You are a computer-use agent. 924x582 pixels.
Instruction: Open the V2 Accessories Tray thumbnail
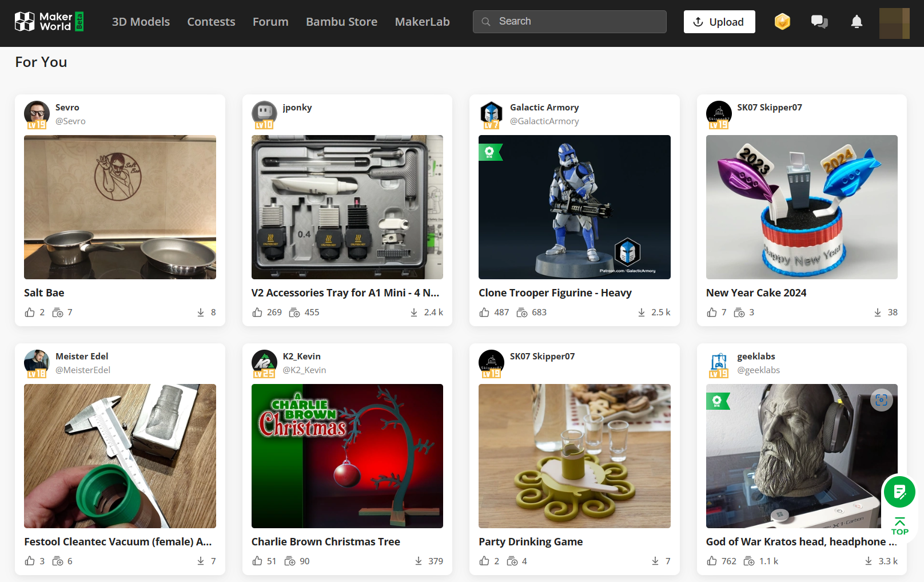point(347,207)
